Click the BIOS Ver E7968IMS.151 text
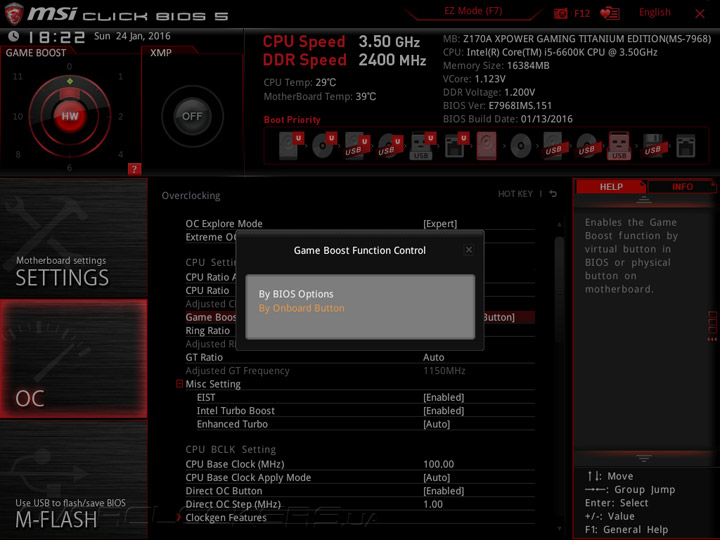Screen dimensions: 720x540 (x=497, y=106)
